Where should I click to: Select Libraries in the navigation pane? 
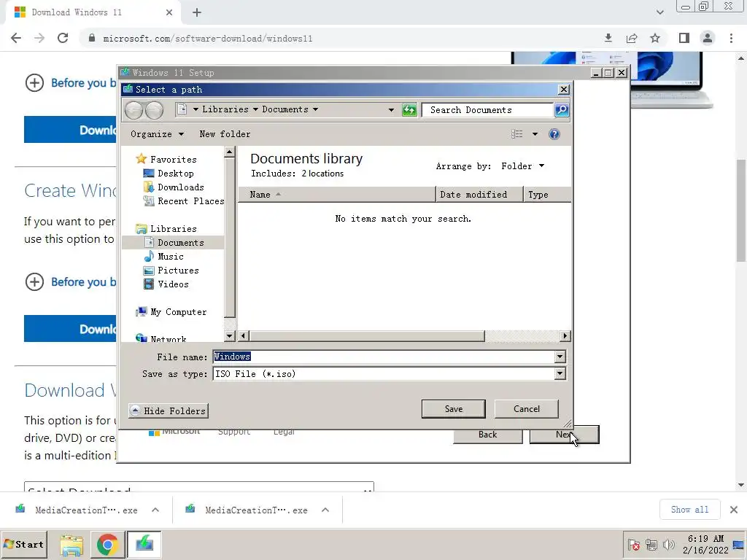tap(174, 228)
